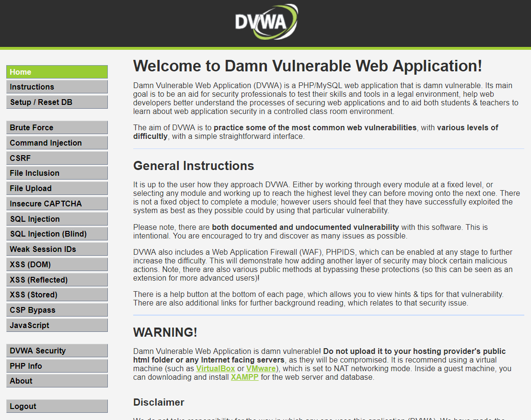Click the DVWA logo in header
The height and width of the screenshot is (420, 531).
point(266,22)
